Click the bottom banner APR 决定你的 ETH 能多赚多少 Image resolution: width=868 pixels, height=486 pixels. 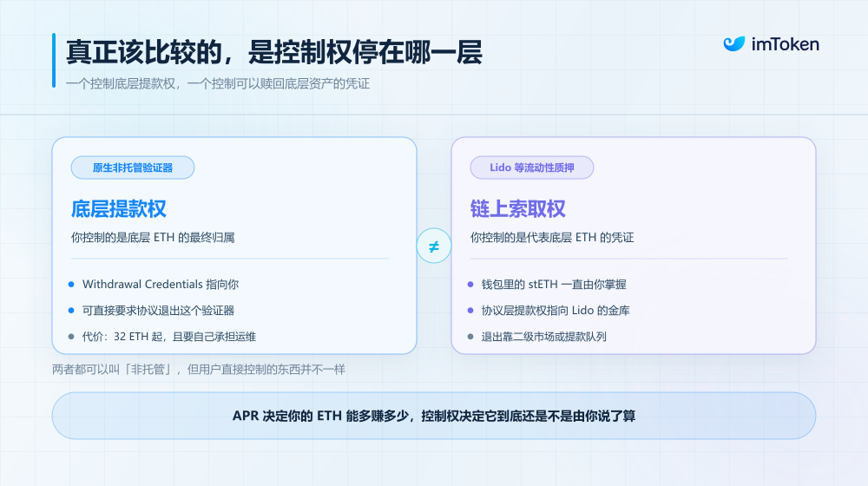(433, 416)
